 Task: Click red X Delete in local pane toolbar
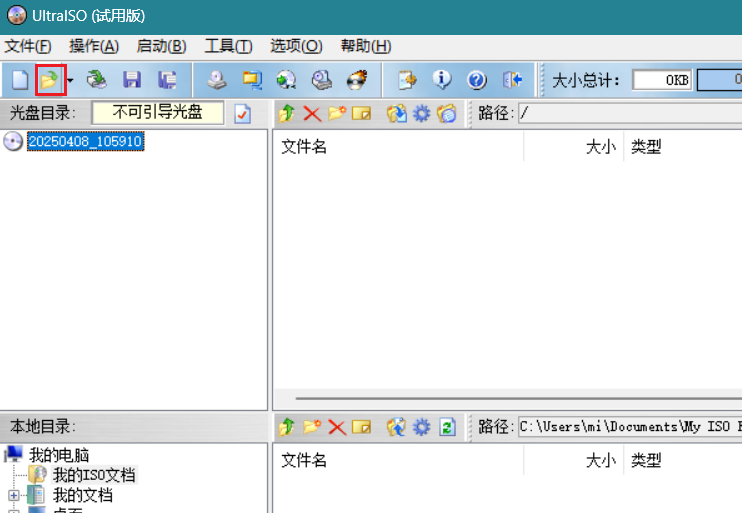(x=337, y=427)
